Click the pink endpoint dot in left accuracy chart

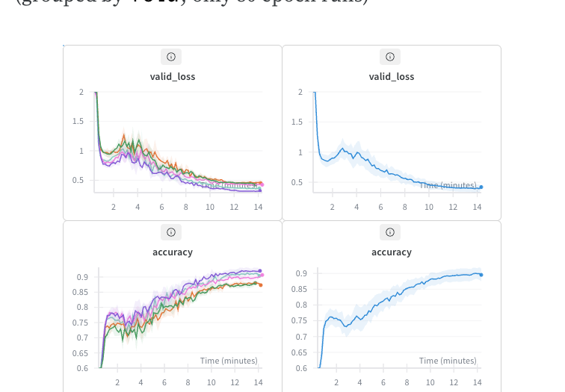[x=262, y=276]
